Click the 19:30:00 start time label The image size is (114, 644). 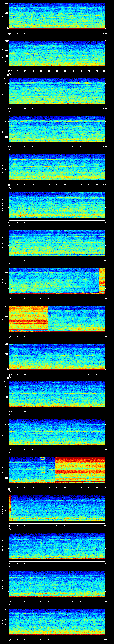9,639
